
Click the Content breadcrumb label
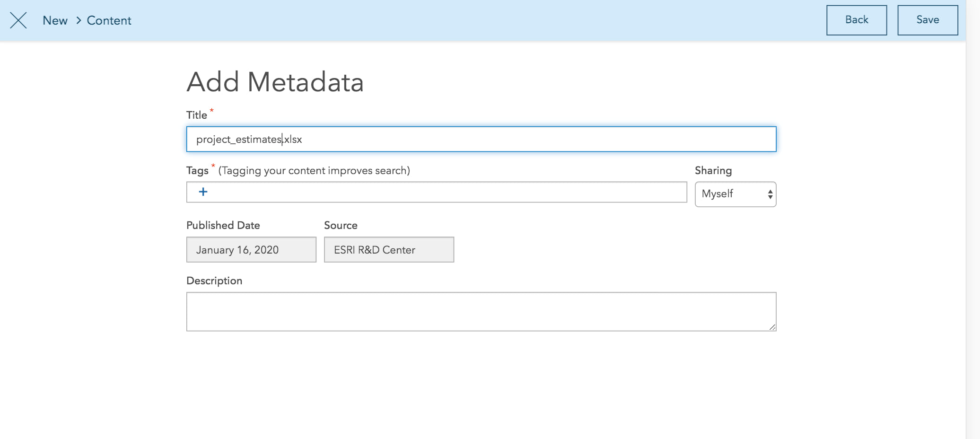point(109,20)
